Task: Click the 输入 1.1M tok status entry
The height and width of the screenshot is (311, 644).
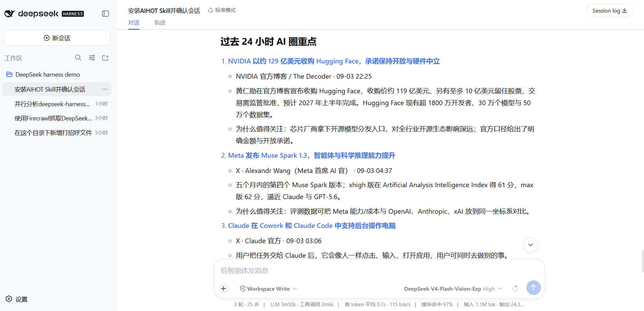Action: pyautogui.click(x=494, y=305)
